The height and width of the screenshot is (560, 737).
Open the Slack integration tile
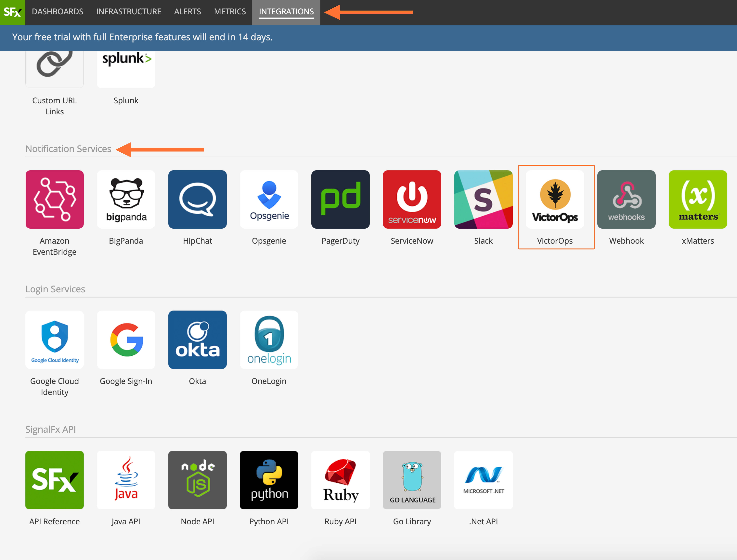coord(483,199)
